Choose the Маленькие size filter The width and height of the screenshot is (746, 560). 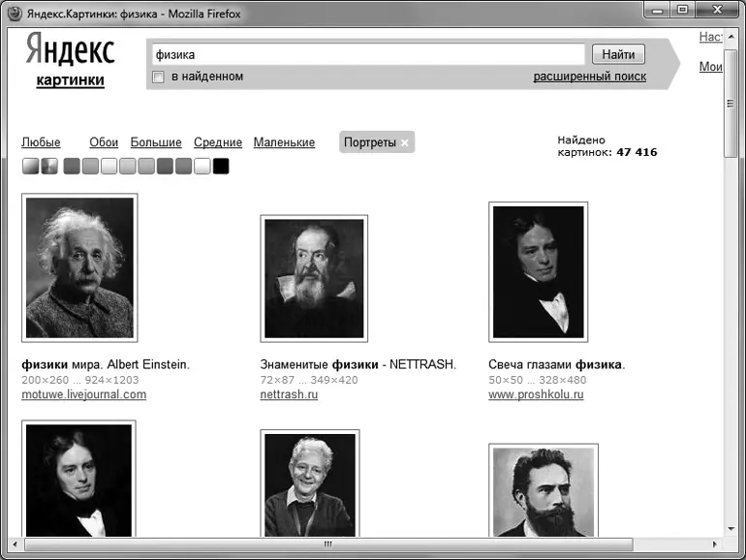(x=284, y=142)
